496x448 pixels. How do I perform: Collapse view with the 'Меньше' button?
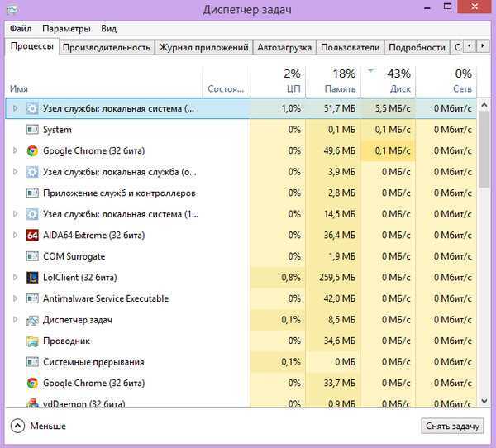click(38, 426)
